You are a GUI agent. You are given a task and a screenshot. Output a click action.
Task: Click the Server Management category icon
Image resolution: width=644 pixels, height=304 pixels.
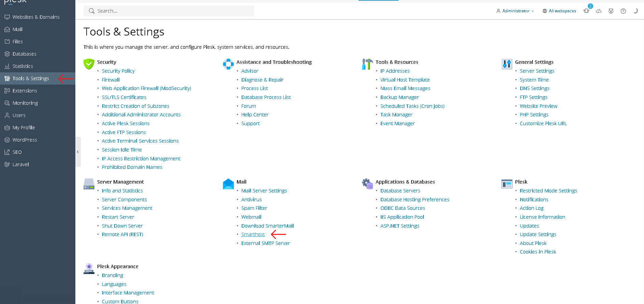(x=89, y=184)
